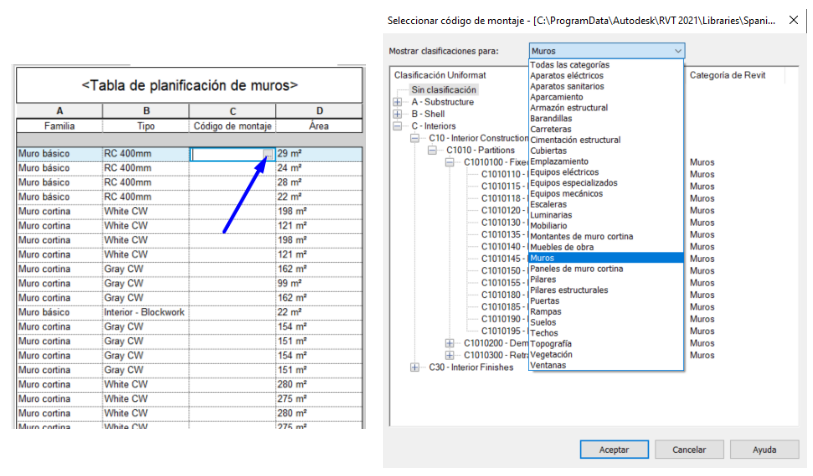Choose Aparatos eléctricos from the list

coord(606,76)
